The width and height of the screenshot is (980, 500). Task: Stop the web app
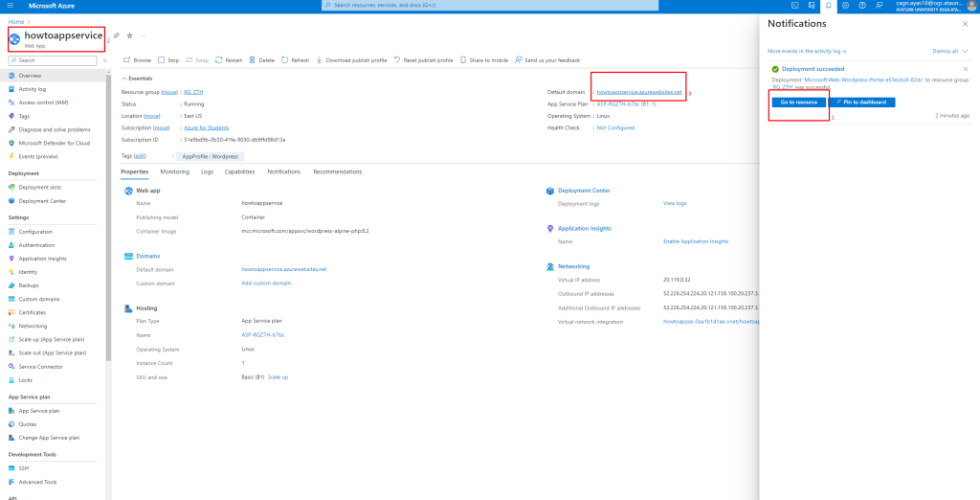pyautogui.click(x=168, y=59)
